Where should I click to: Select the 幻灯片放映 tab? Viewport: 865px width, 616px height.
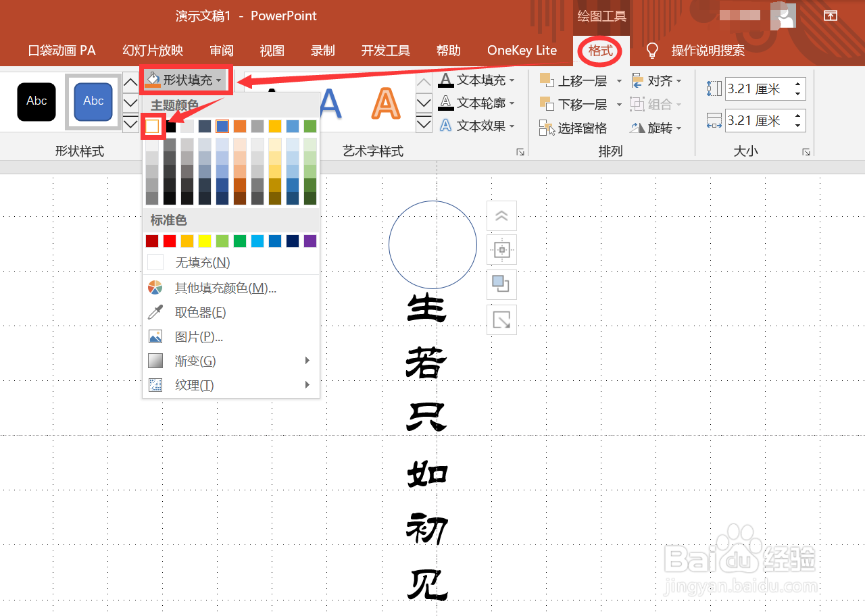[153, 51]
